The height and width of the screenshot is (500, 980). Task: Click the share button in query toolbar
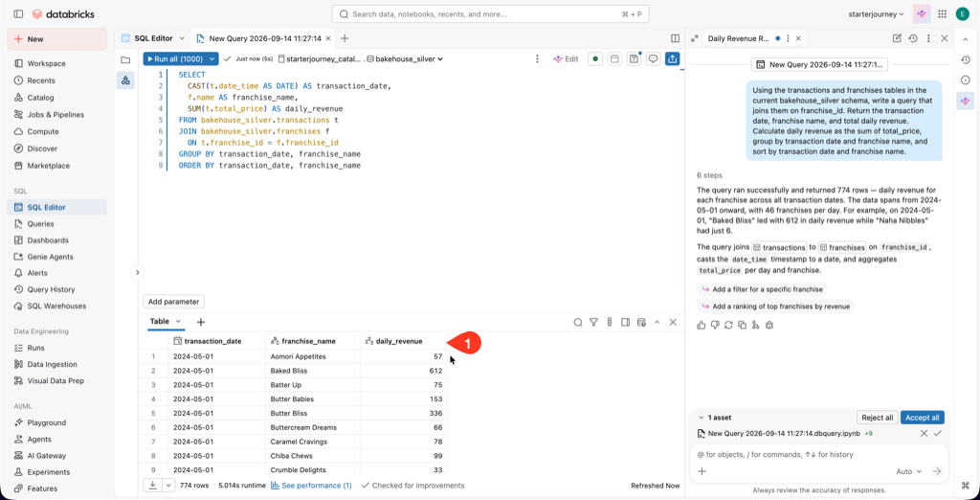673,58
